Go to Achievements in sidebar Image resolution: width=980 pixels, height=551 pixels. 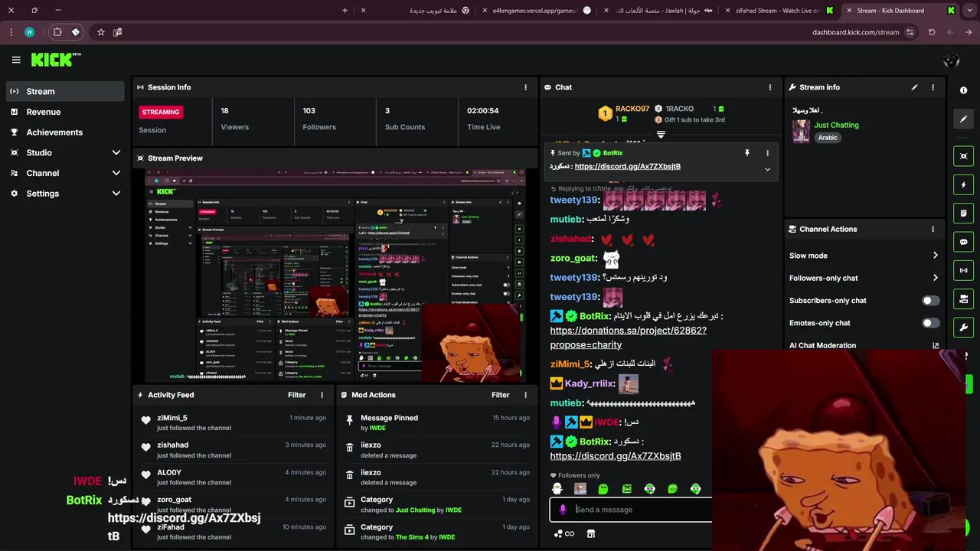[66, 132]
